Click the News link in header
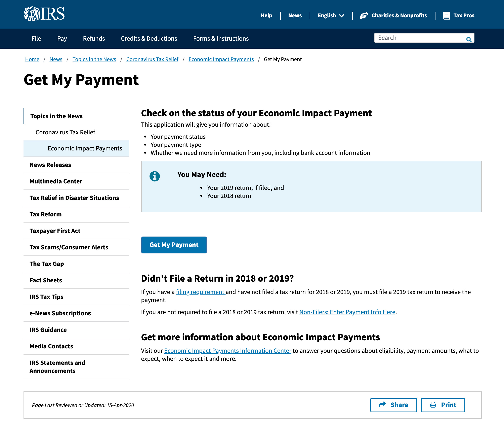 click(x=295, y=16)
